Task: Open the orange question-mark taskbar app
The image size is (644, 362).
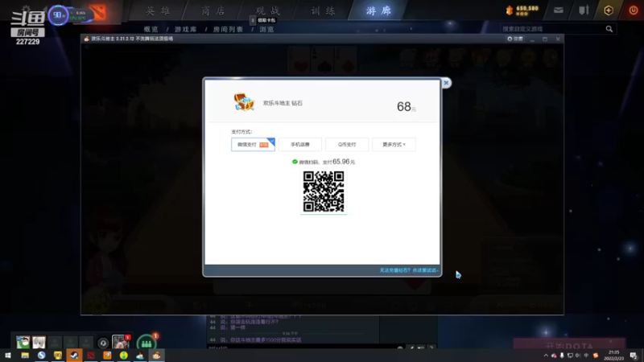Action: pos(107,356)
